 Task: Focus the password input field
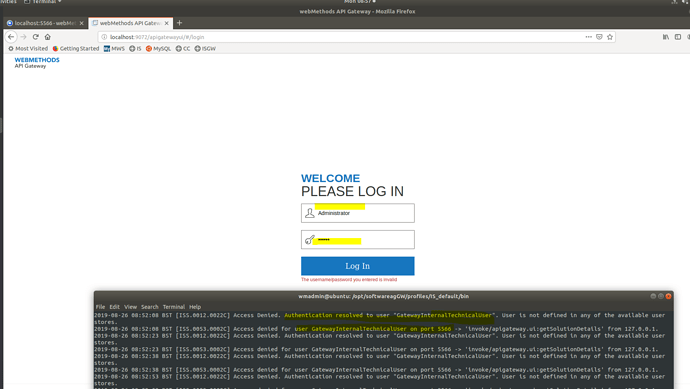click(x=358, y=240)
